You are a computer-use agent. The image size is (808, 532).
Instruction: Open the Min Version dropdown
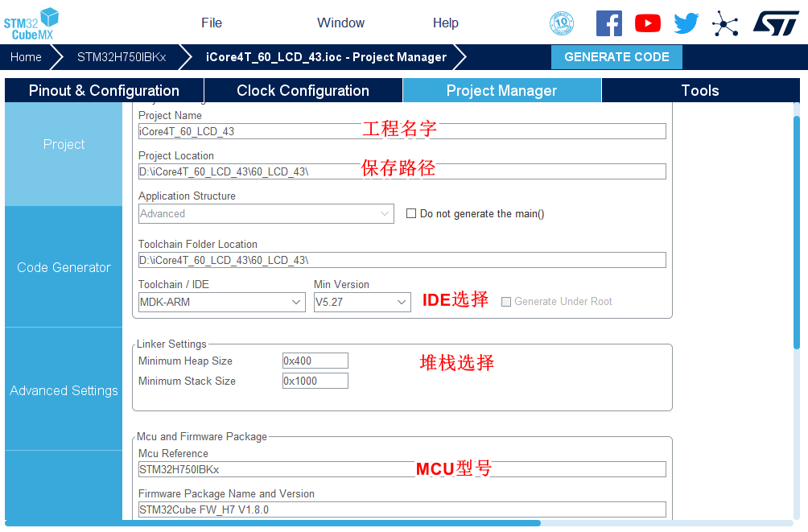click(x=362, y=303)
